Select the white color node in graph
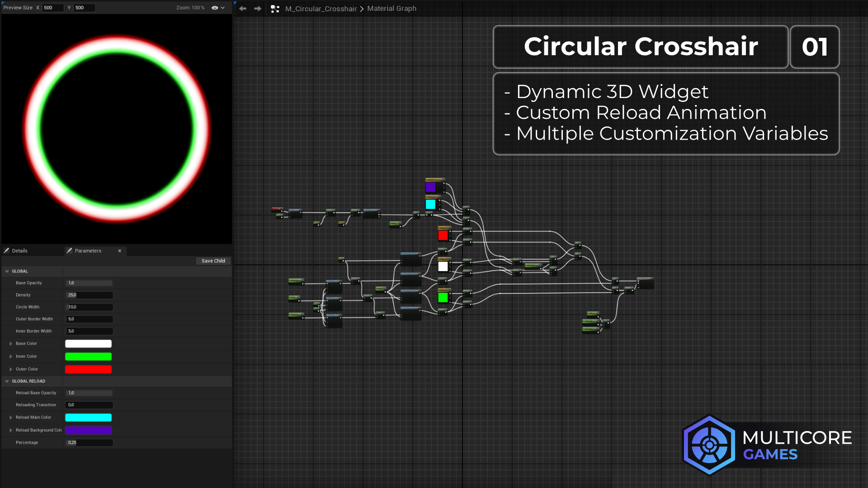Image resolution: width=868 pixels, height=488 pixels. coord(443,267)
